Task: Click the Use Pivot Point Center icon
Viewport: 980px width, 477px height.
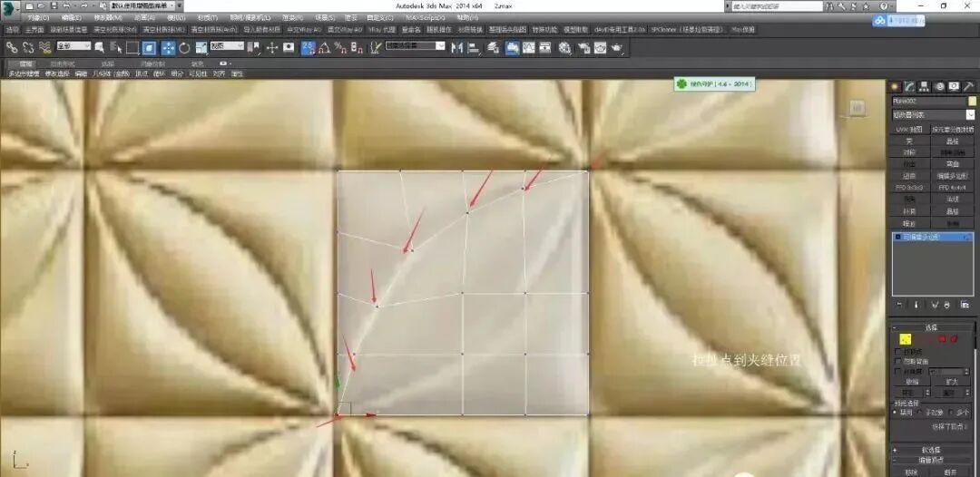Action: 254,47
